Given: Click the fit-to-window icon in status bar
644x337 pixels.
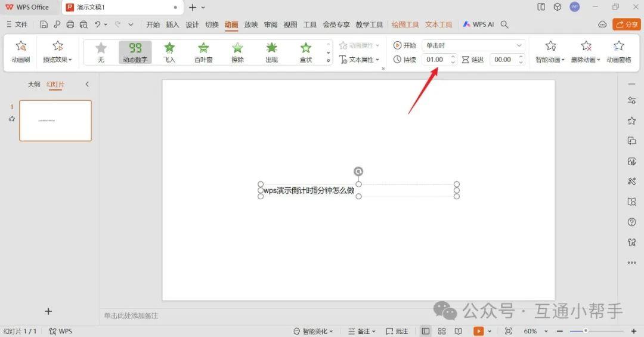Looking at the screenshot, I should [x=508, y=331].
